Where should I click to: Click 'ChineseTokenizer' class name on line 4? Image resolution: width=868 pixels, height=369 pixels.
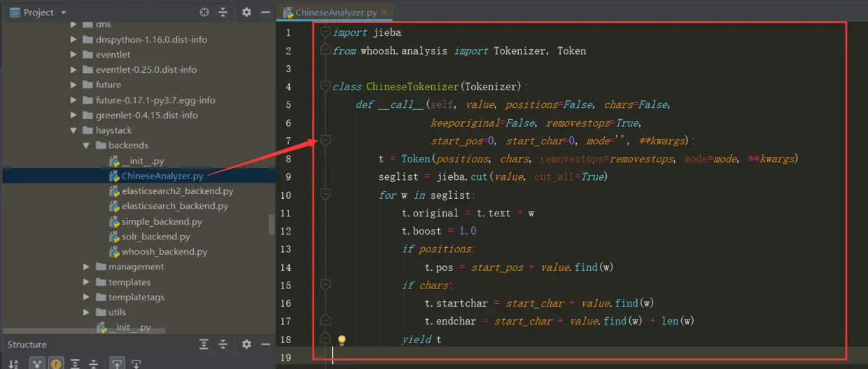click(413, 87)
